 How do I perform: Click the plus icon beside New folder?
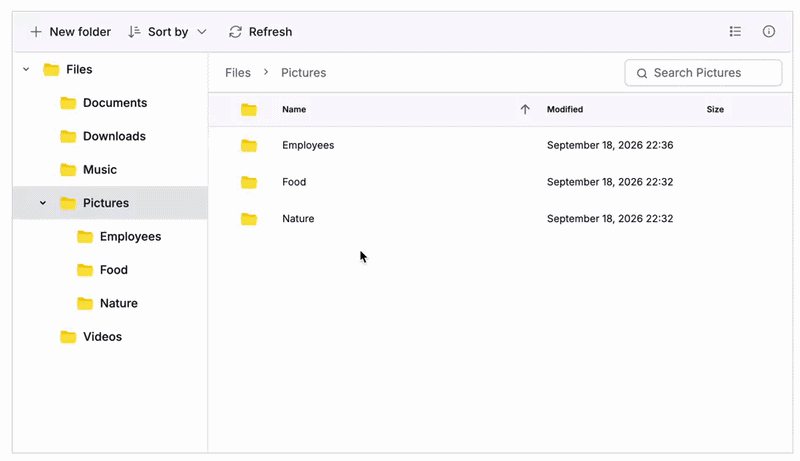pyautogui.click(x=36, y=32)
